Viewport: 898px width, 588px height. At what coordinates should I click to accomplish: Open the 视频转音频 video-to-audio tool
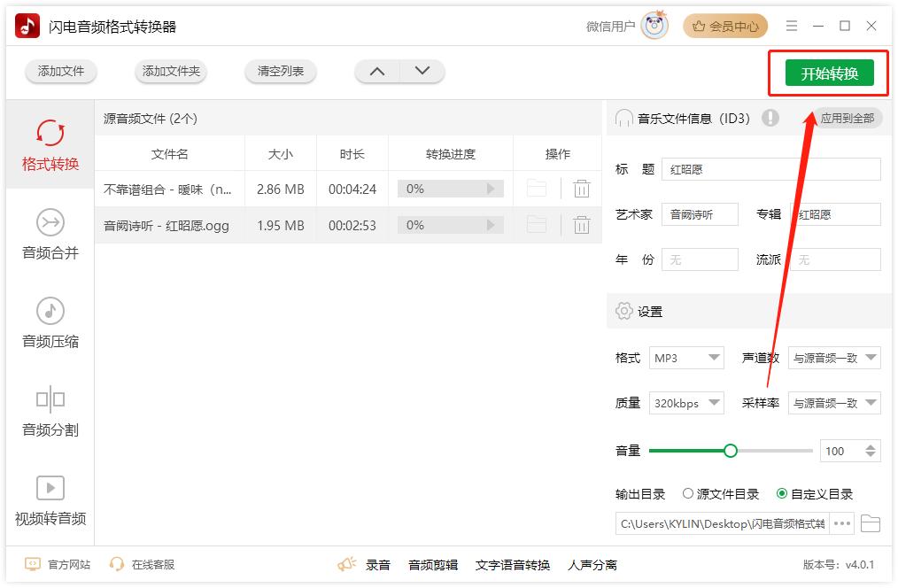pyautogui.click(x=50, y=501)
